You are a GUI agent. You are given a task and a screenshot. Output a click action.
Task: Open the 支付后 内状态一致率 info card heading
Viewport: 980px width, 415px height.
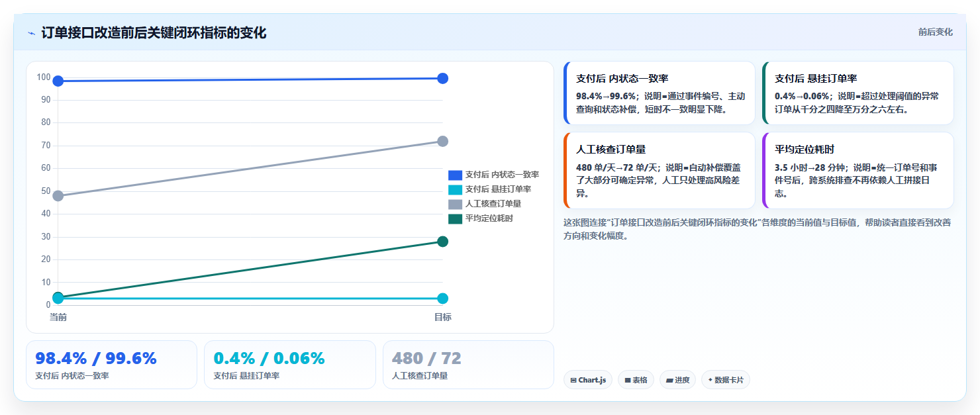622,78
